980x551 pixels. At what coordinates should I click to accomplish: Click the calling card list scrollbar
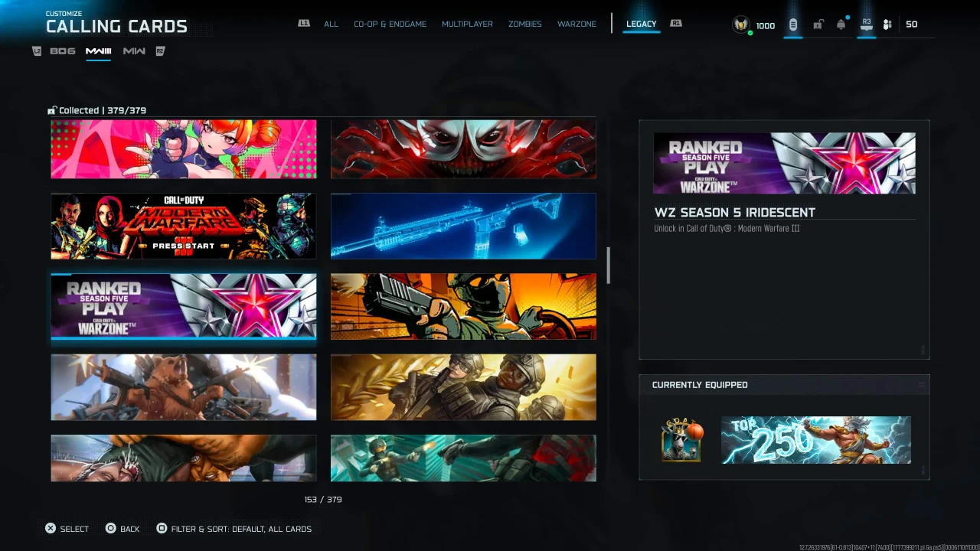pyautogui.click(x=609, y=266)
